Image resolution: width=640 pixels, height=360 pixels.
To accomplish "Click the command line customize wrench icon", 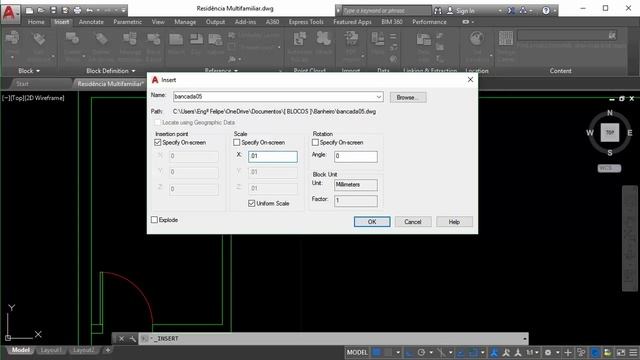I will tap(132, 338).
